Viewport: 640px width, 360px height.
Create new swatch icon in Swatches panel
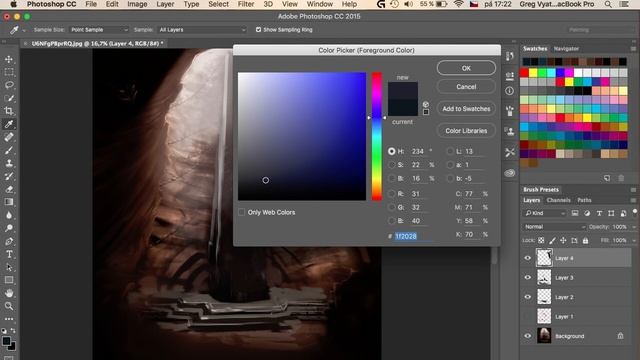pyautogui.click(x=607, y=178)
